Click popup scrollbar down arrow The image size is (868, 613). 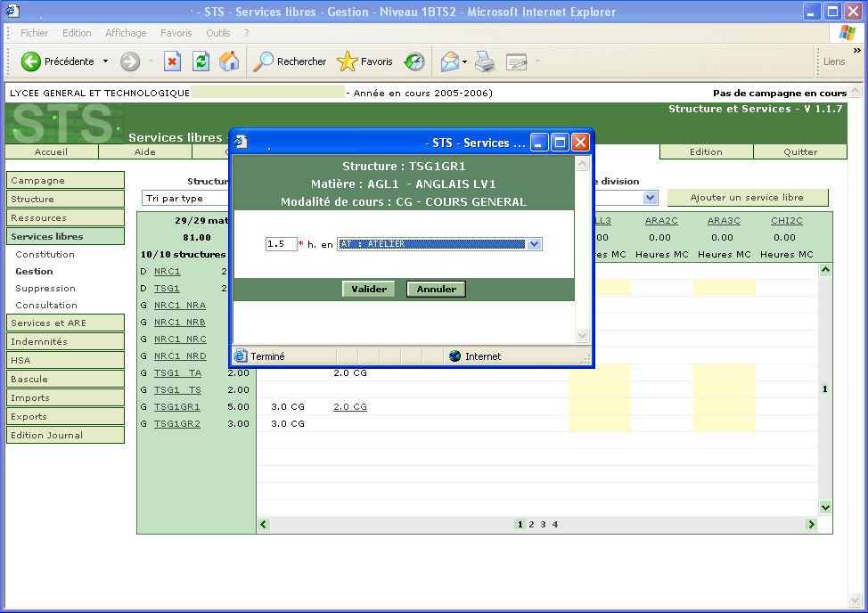[582, 335]
